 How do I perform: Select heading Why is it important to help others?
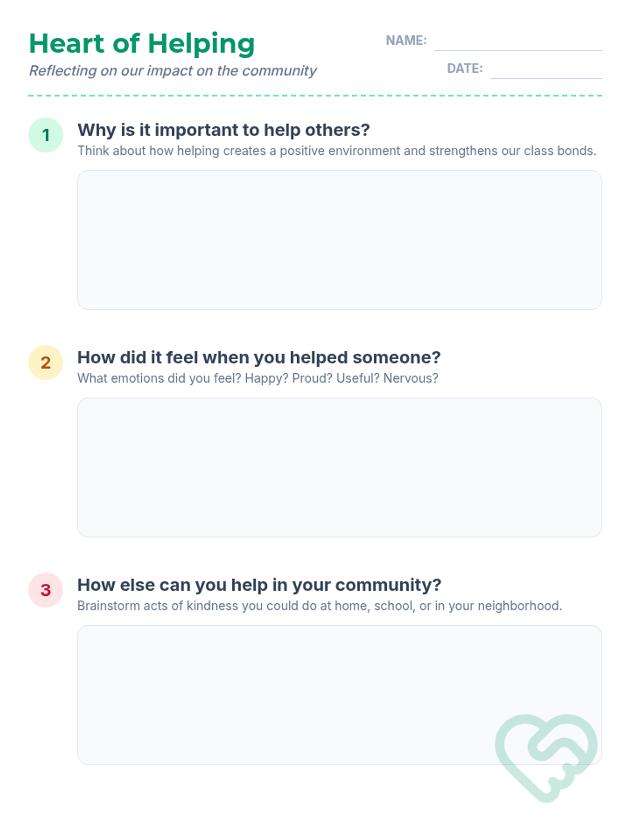click(x=224, y=130)
